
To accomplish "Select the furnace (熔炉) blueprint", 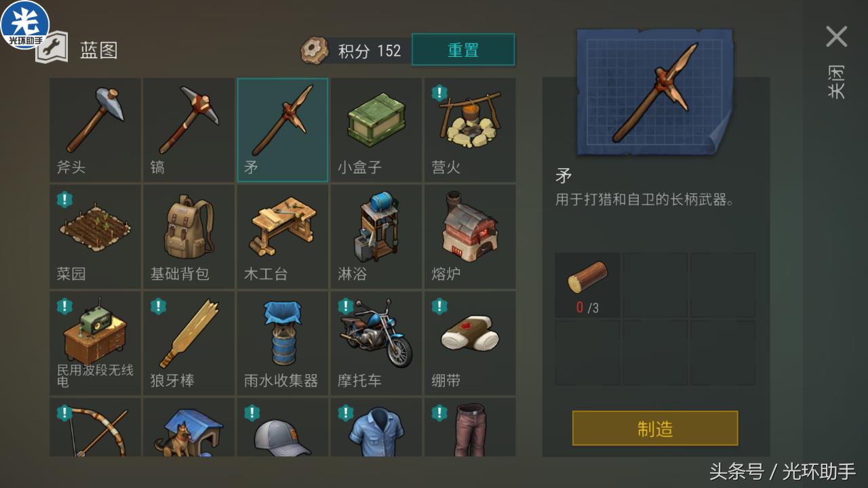I will pos(470,237).
